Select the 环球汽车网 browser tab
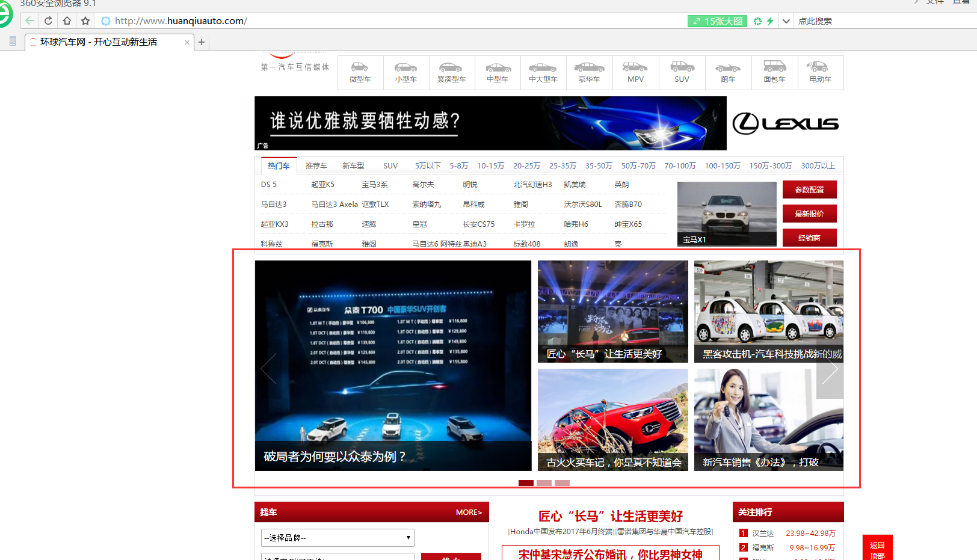The height and width of the screenshot is (560, 977). (x=108, y=42)
